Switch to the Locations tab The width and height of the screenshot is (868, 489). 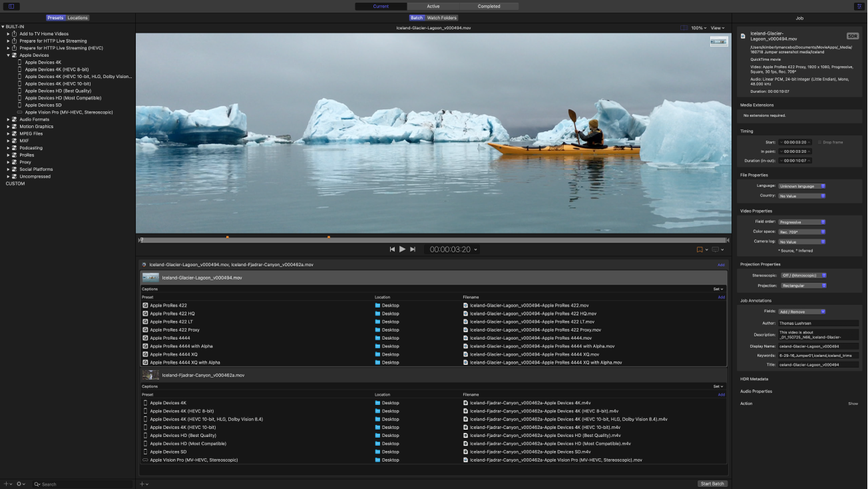click(x=77, y=17)
